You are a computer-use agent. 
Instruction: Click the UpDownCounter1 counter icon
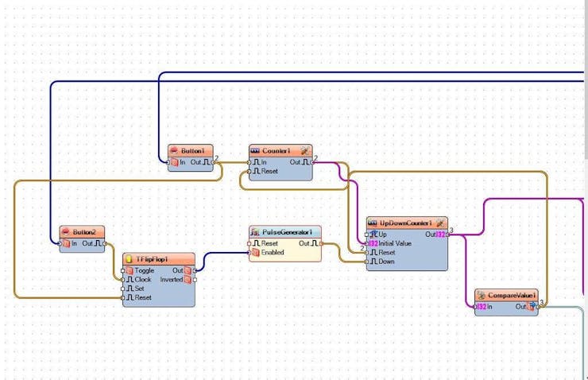pyautogui.click(x=373, y=223)
